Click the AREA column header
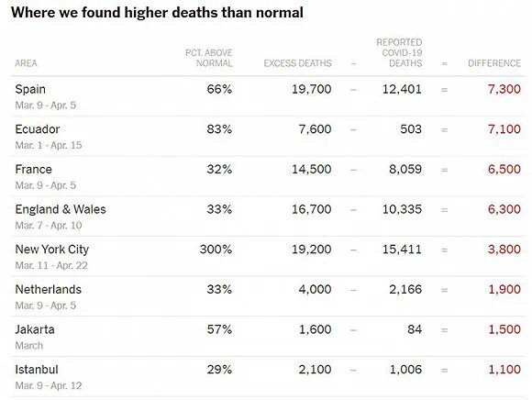The height and width of the screenshot is (400, 532). point(26,63)
